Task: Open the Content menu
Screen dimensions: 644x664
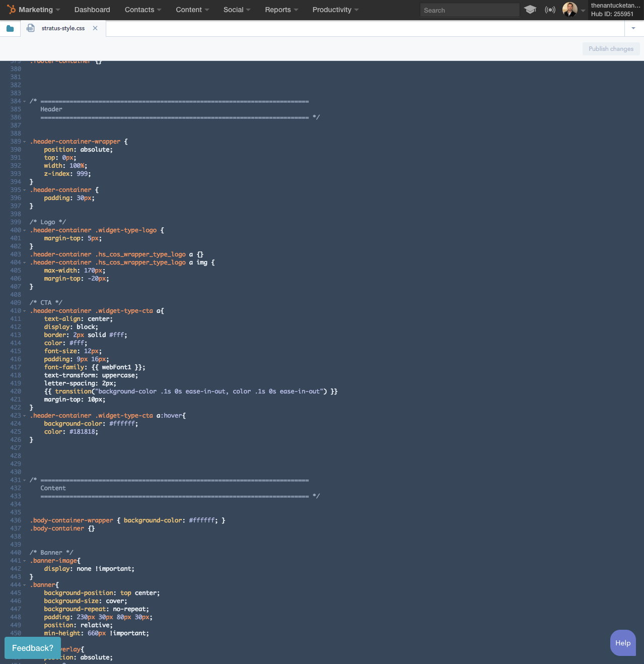Action: (x=192, y=10)
